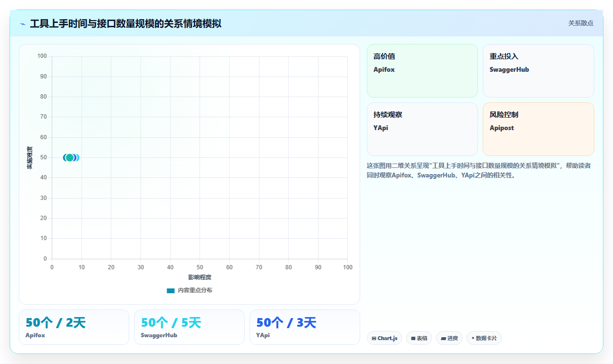Click the description paragraph starting 这张图用二维关系

[x=479, y=170]
